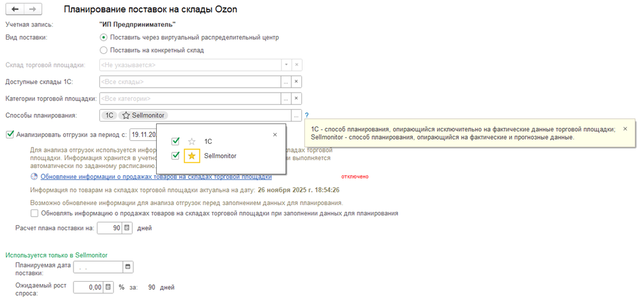This screenshot has width=644, height=302.
Task: Click the 'Доступные склады 1С' input field
Action: (190, 82)
